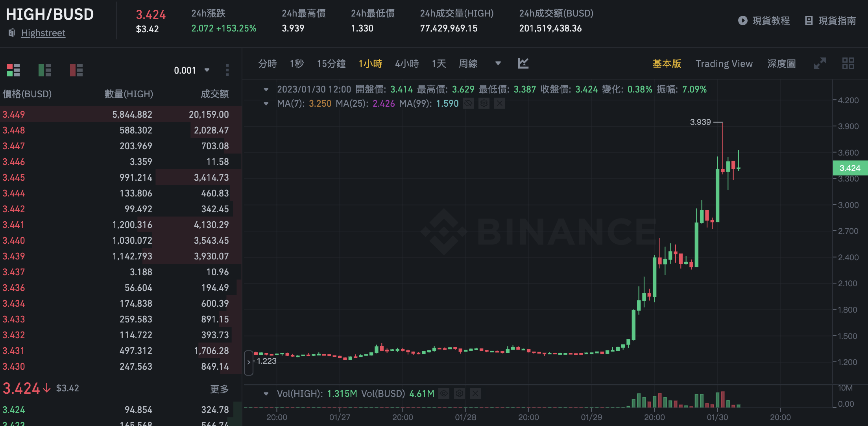Click 更多 to see more orders
The width and height of the screenshot is (868, 426).
pyautogui.click(x=219, y=389)
